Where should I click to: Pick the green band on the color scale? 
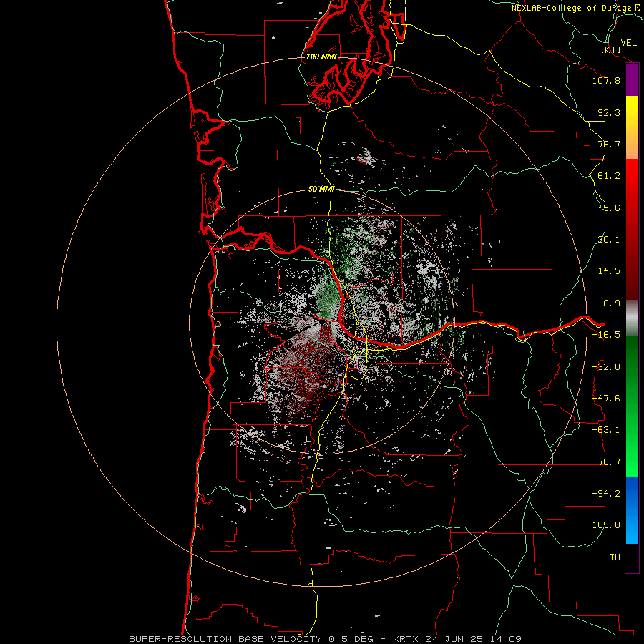coord(632,406)
